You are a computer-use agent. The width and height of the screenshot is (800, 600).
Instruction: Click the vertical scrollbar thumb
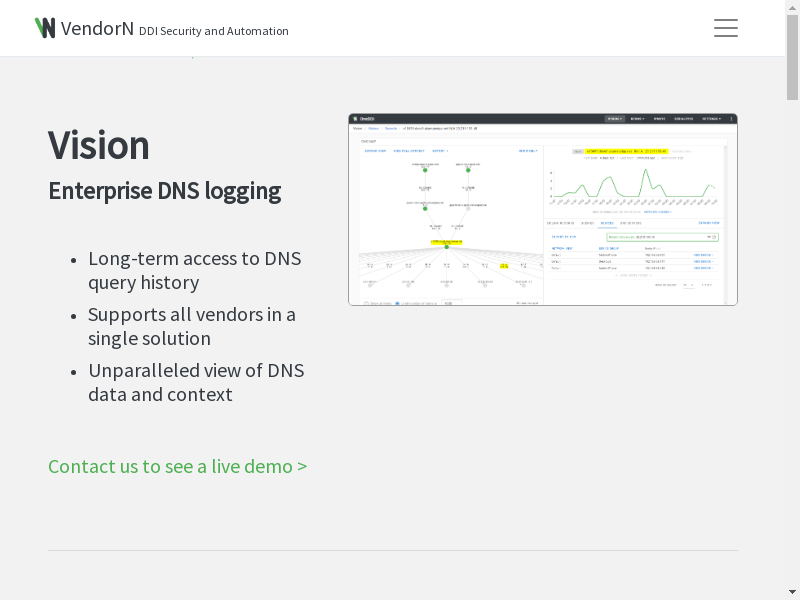tap(792, 58)
